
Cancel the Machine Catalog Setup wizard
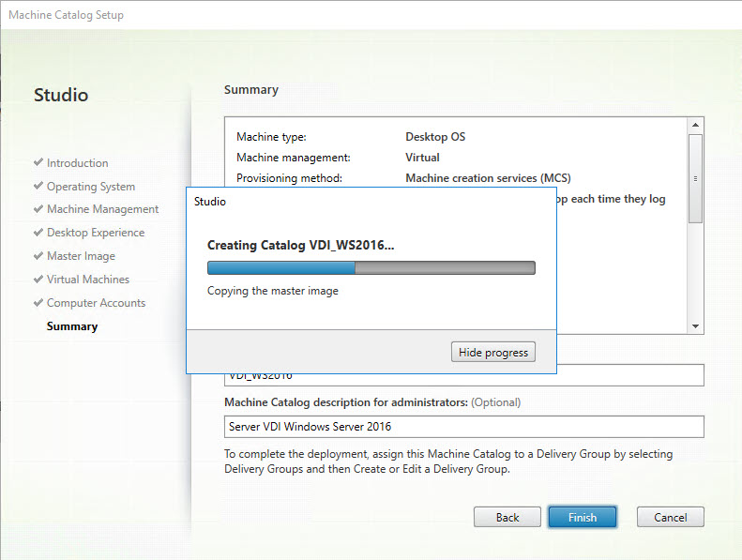tap(670, 517)
